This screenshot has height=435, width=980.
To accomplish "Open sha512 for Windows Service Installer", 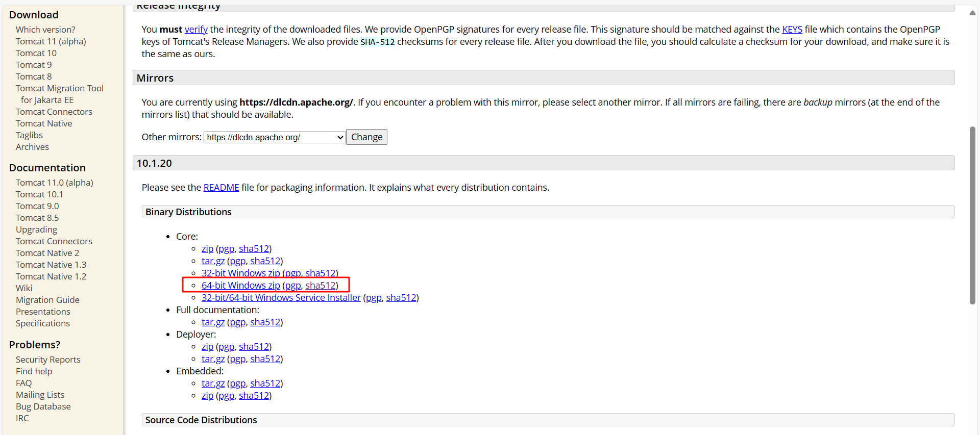I will [x=401, y=298].
